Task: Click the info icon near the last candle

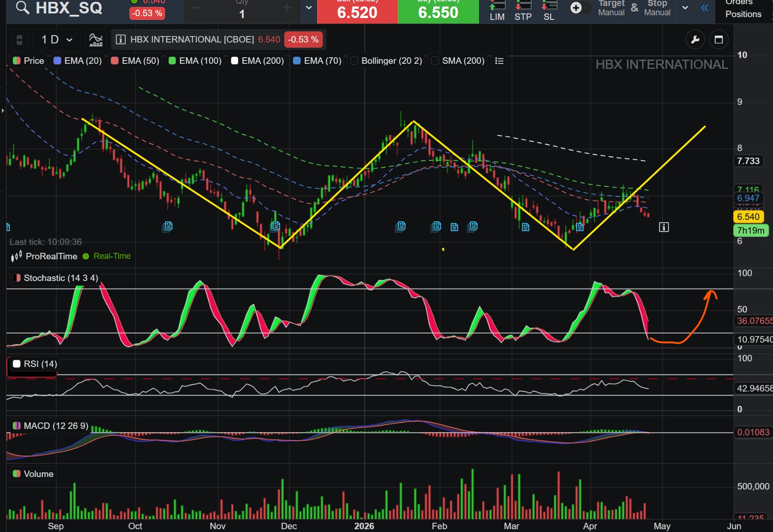Action: (664, 227)
